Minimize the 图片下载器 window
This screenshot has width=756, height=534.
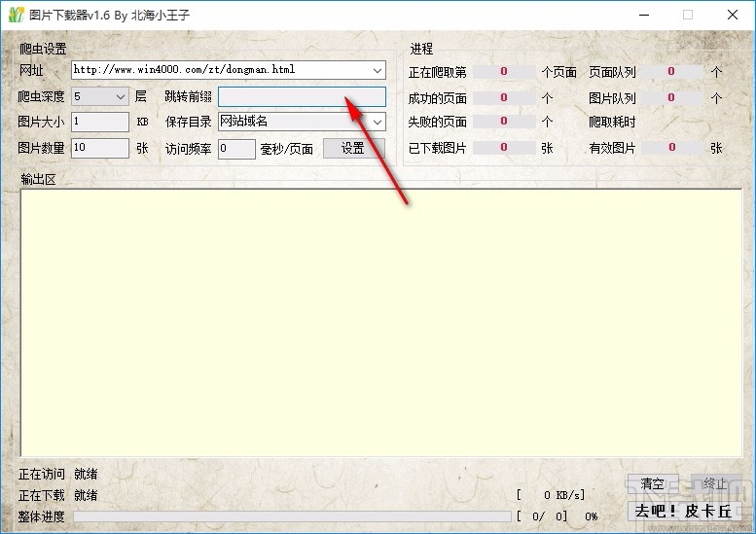coord(644,15)
